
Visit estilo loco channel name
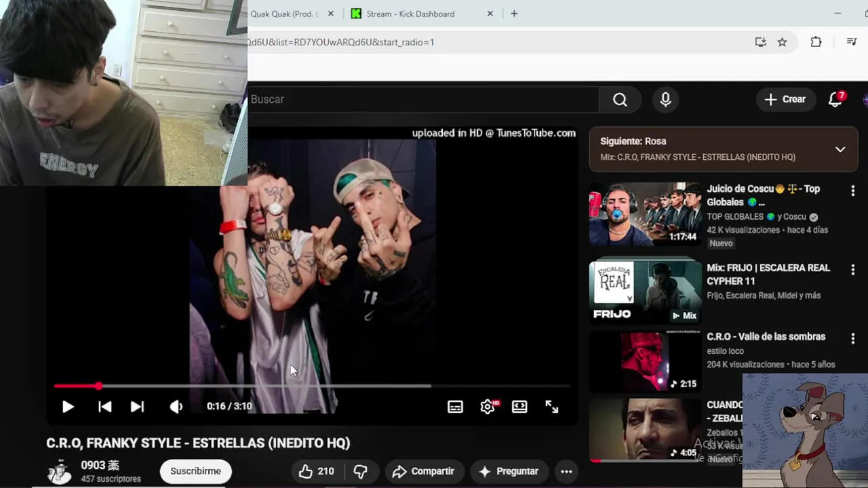pyautogui.click(x=725, y=351)
